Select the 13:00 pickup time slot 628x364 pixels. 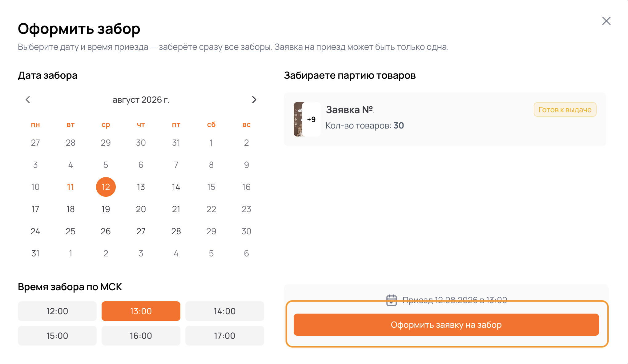(x=141, y=311)
